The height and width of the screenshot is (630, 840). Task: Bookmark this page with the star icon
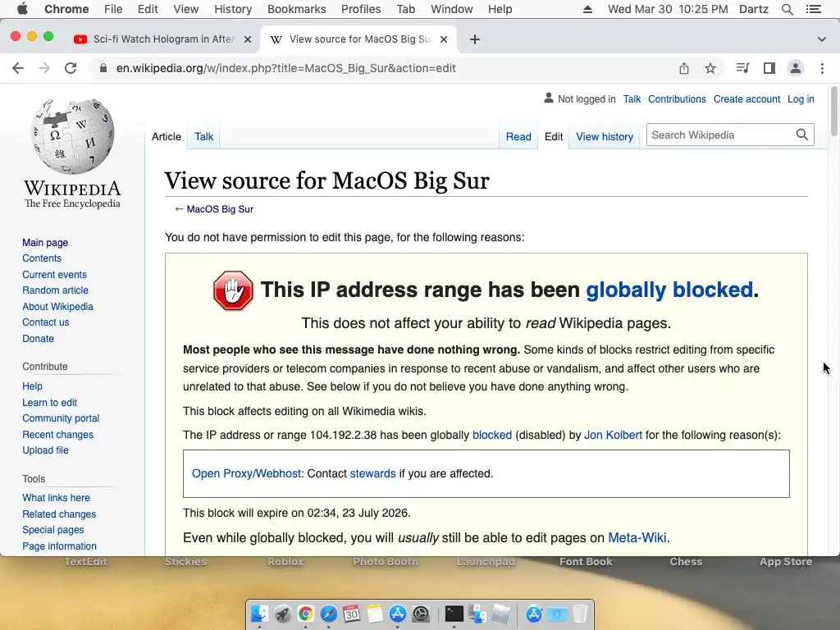pos(710,68)
